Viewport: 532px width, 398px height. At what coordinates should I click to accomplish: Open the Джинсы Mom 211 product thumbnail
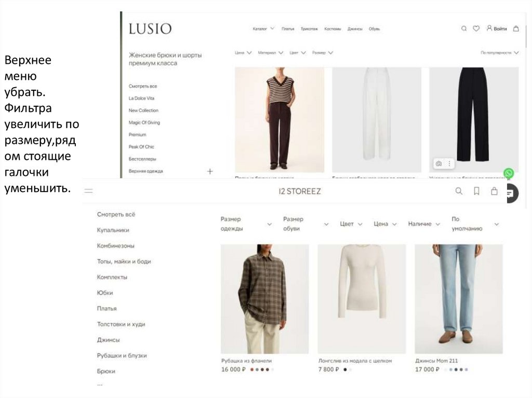point(459,299)
